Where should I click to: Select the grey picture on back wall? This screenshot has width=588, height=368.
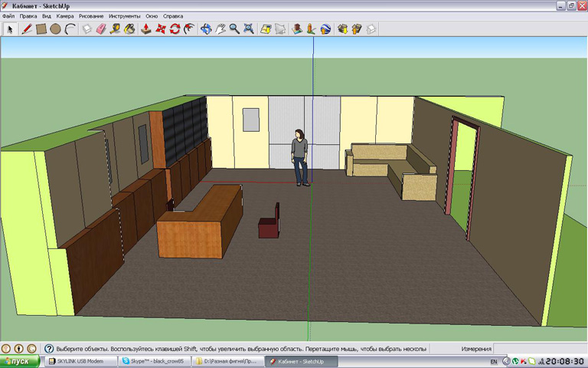[x=251, y=120]
